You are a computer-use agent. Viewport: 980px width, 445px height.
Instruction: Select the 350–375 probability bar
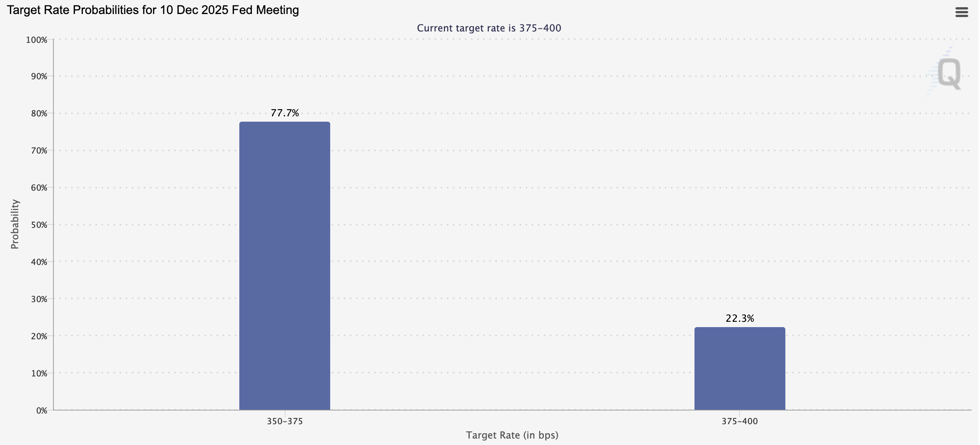284,266
